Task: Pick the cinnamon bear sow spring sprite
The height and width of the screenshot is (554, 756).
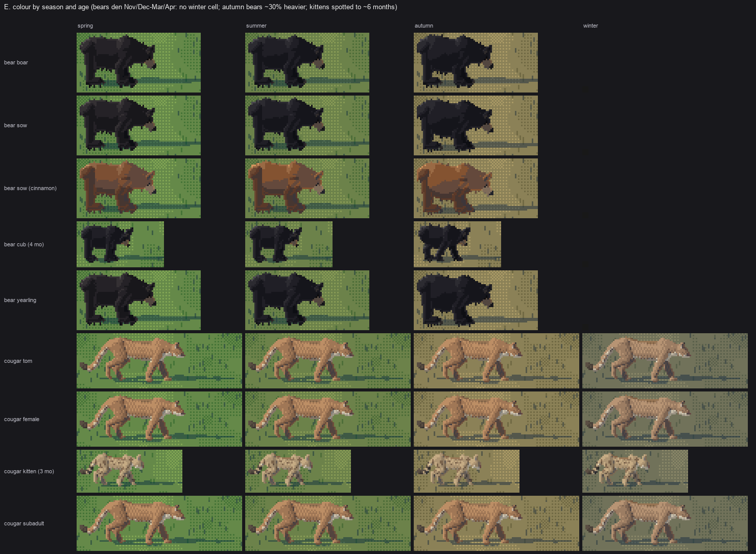Action: click(138, 188)
